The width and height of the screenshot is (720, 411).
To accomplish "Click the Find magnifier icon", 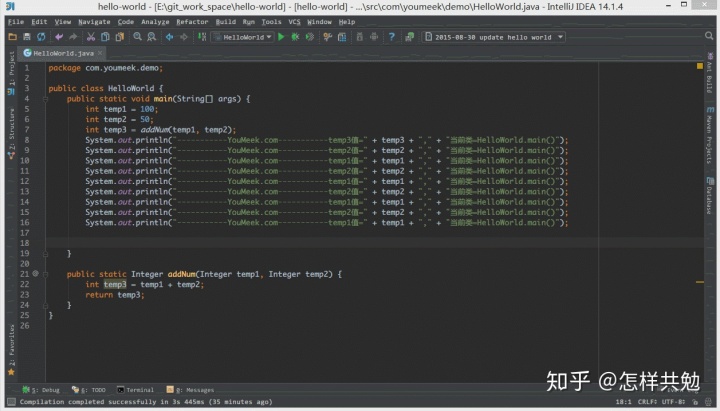I will point(137,37).
